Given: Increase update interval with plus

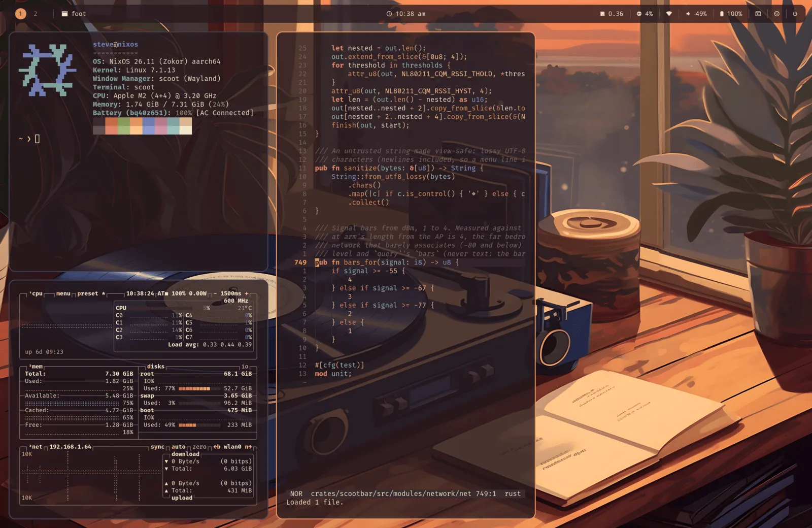Looking at the screenshot, I should point(247,293).
